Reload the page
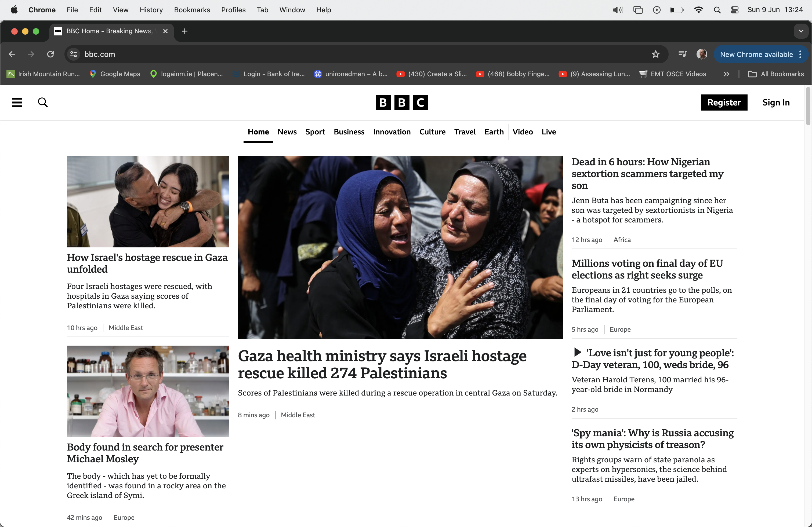 (x=50, y=54)
